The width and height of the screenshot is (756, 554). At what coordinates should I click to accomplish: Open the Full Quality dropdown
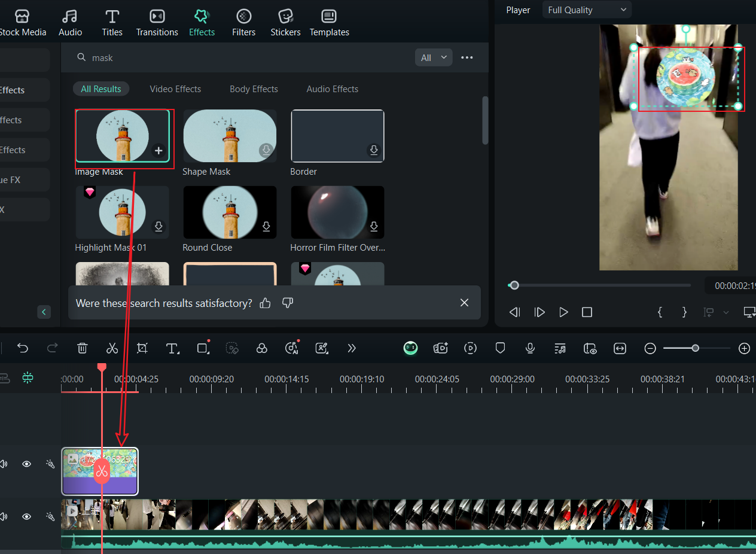coord(586,10)
